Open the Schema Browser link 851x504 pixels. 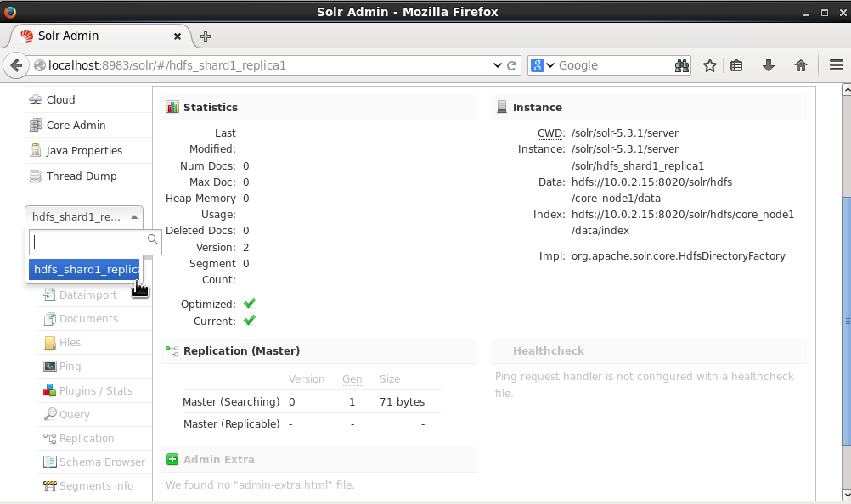[x=102, y=462]
